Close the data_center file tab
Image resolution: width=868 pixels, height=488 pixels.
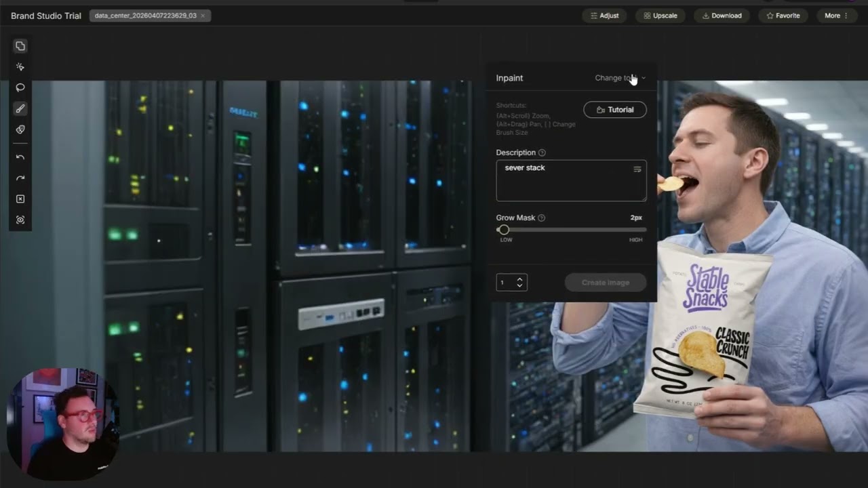203,16
